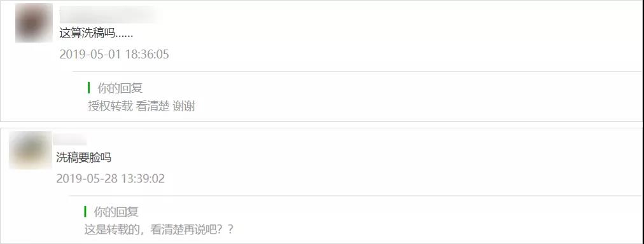This screenshot has width=644, height=244.
Task: Click the 你的回复 label under second comment
Action: point(116,212)
